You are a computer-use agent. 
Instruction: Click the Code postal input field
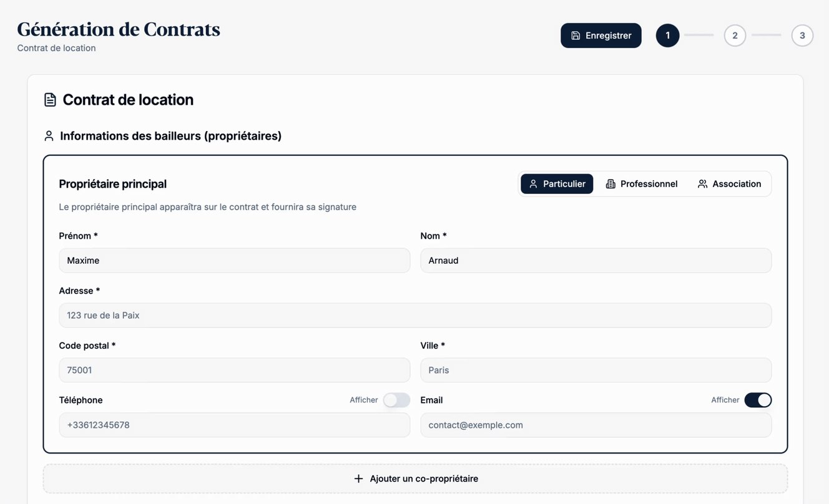(x=234, y=371)
